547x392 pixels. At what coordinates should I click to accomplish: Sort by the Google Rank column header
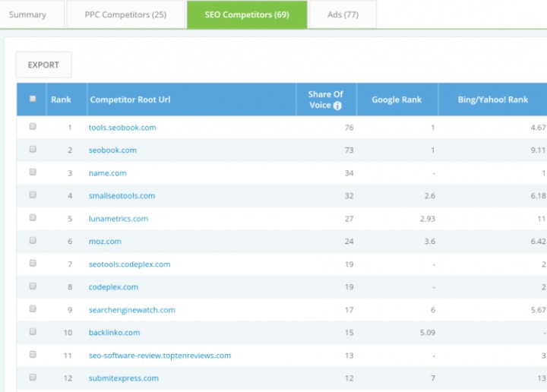(397, 100)
